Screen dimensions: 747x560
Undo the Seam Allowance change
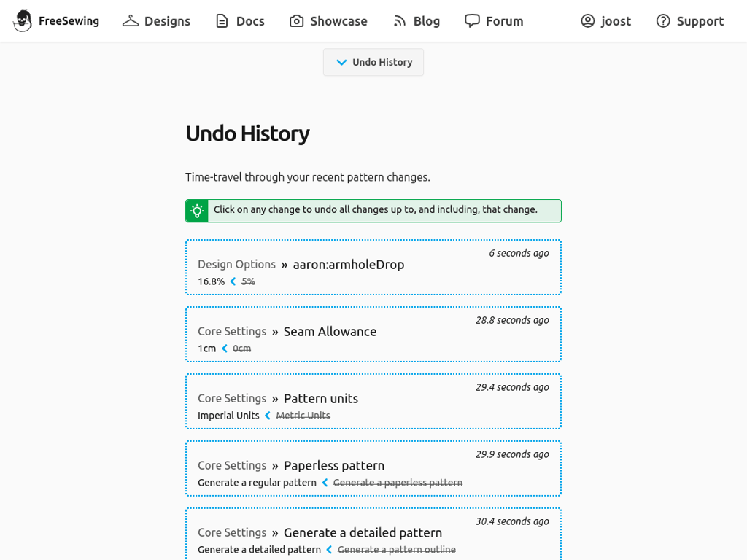pyautogui.click(x=373, y=334)
